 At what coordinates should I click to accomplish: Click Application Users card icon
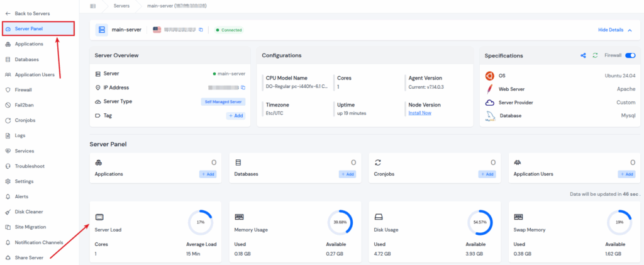pyautogui.click(x=518, y=162)
